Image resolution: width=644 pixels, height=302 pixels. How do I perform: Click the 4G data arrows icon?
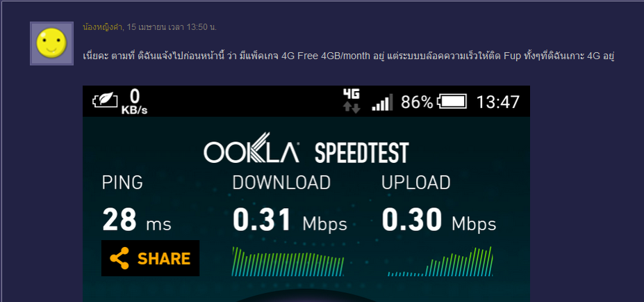coord(352,101)
